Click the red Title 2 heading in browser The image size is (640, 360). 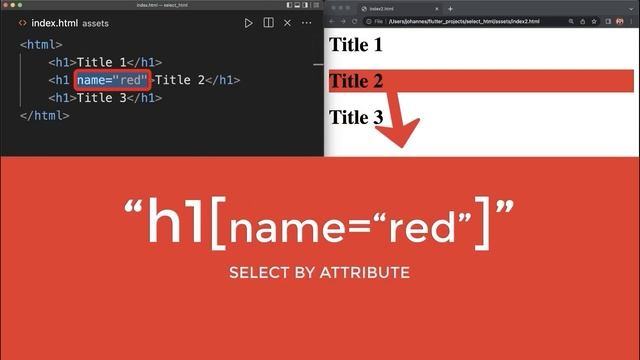coord(481,81)
